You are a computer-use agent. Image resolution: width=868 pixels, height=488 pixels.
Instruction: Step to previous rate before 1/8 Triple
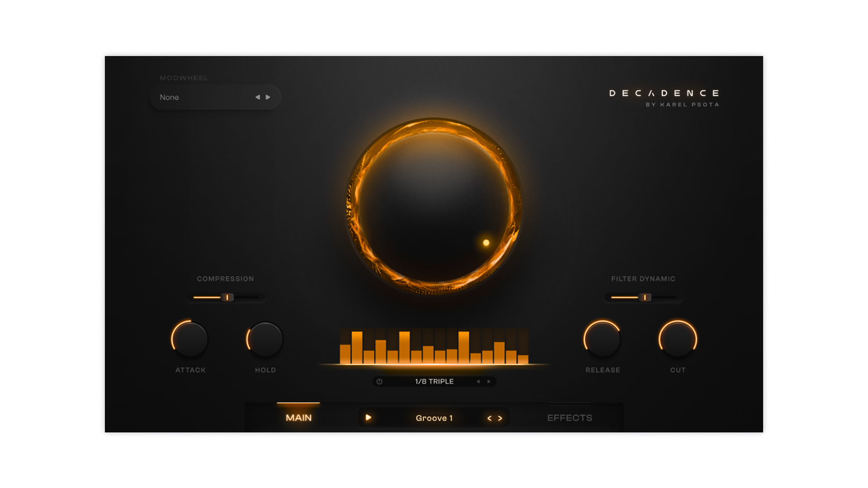[478, 381]
